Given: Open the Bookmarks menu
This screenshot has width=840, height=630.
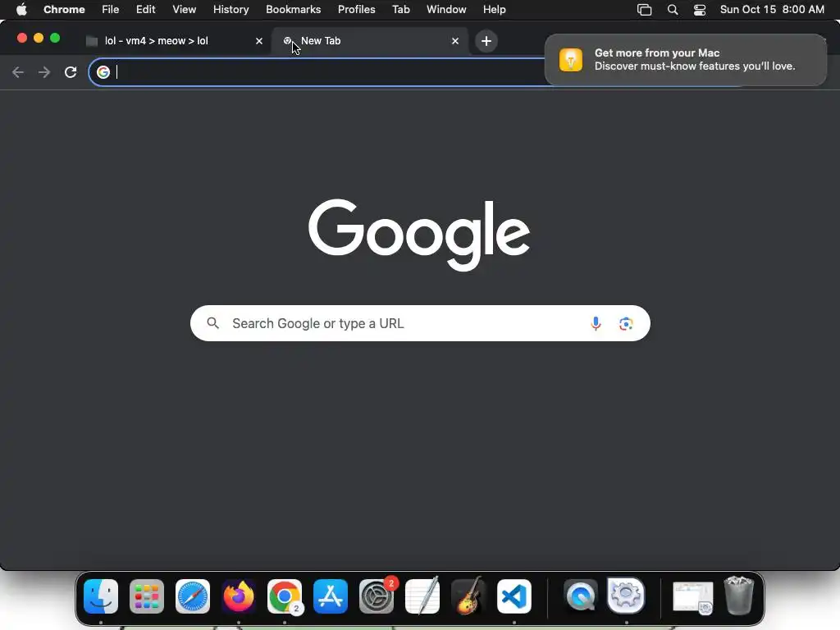Looking at the screenshot, I should click(293, 10).
